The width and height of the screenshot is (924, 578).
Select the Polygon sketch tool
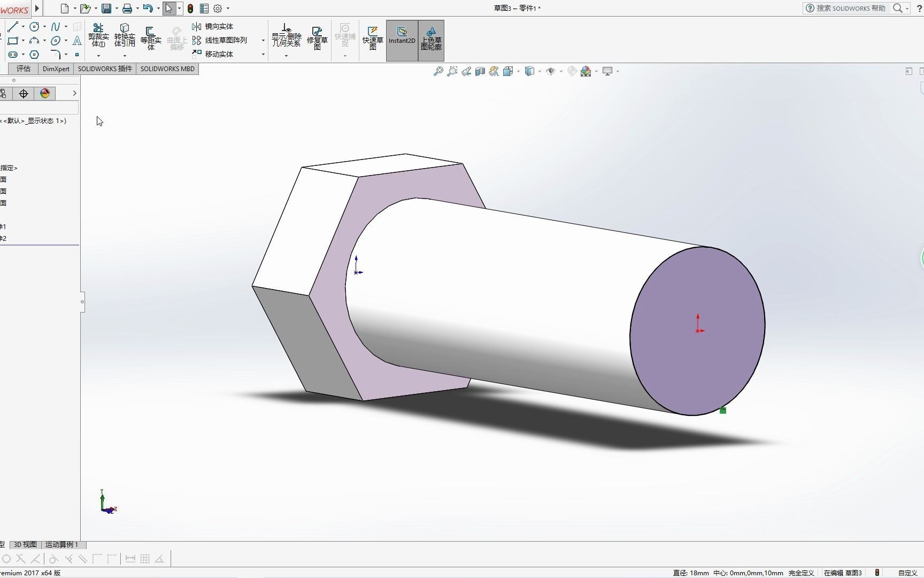(34, 54)
